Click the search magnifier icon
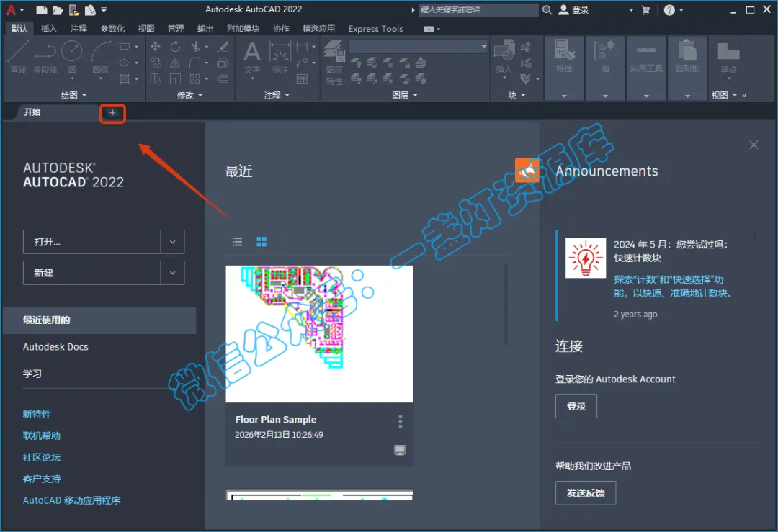This screenshot has width=778, height=532. pos(547,10)
